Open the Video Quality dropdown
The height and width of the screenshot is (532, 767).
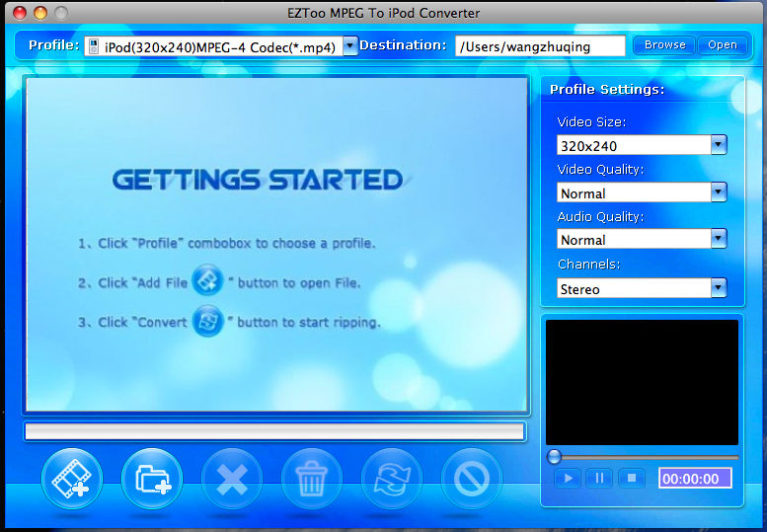(x=642, y=192)
